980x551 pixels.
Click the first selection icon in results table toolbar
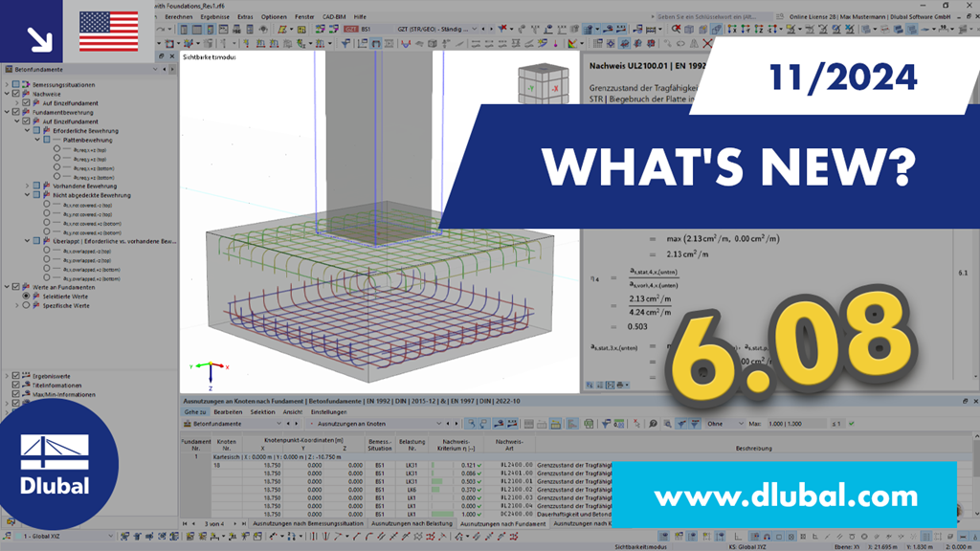471,424
